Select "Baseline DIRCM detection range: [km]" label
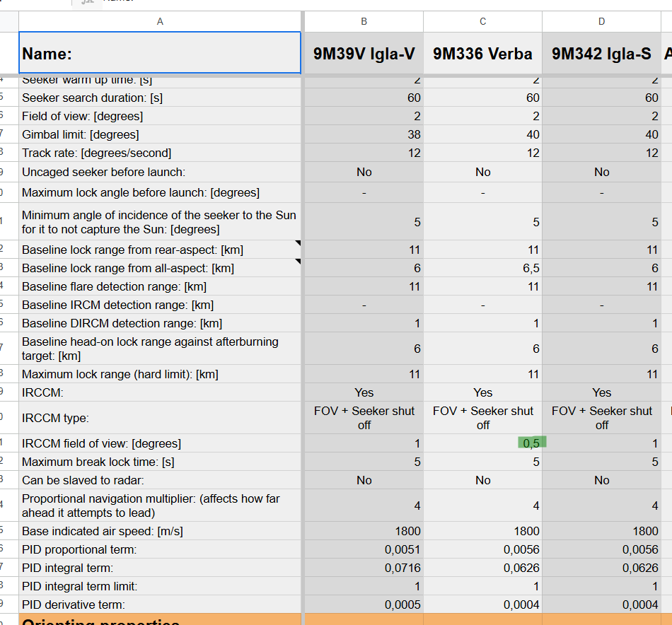 coord(122,323)
